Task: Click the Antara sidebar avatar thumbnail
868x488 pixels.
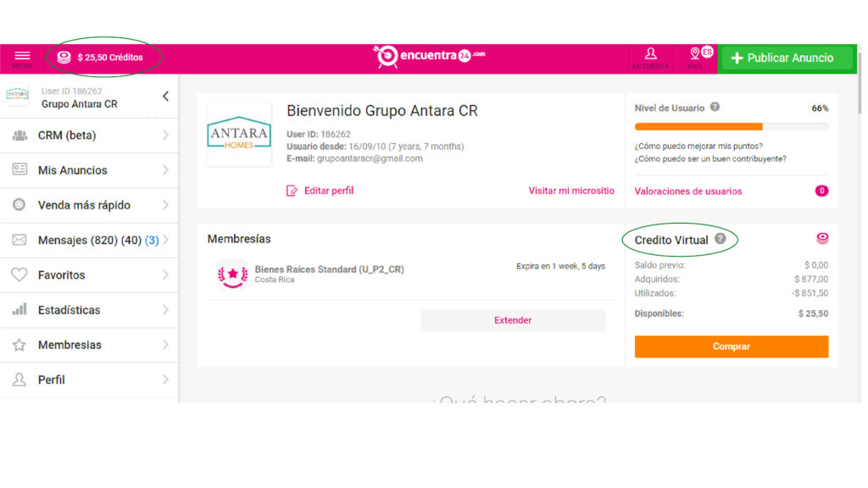Action: [18, 95]
